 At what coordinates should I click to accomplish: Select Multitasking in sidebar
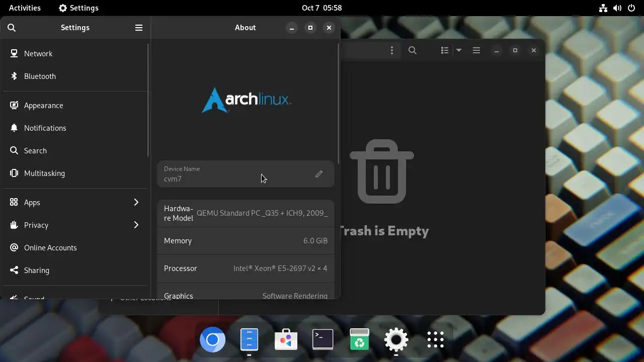coord(75,173)
